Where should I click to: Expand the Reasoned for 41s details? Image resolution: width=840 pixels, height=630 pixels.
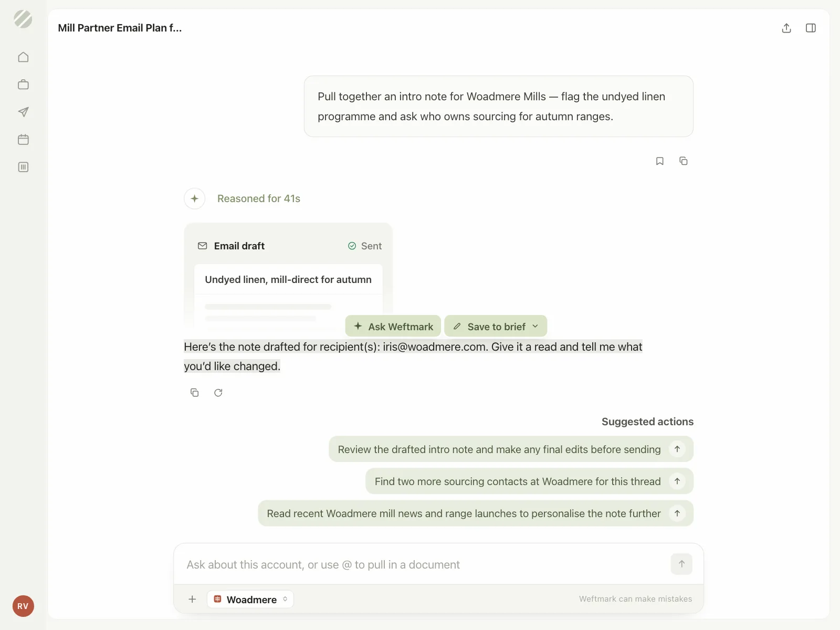point(258,198)
